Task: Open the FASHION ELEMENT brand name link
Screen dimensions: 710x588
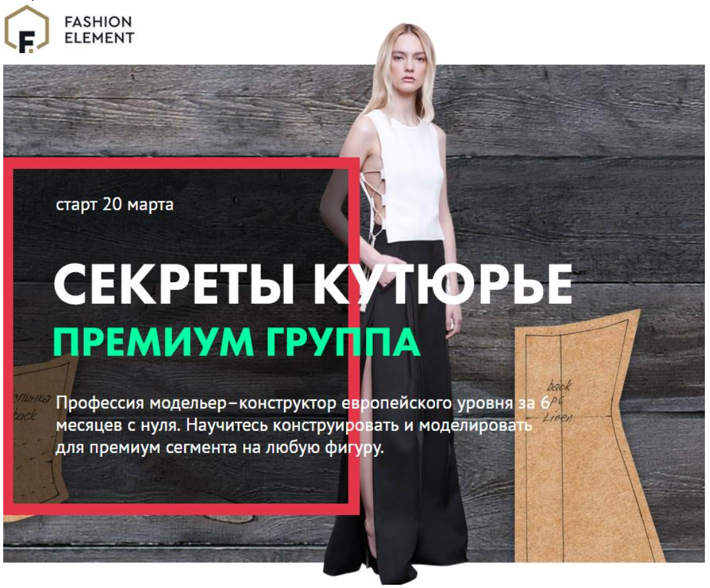Action: tap(99, 29)
